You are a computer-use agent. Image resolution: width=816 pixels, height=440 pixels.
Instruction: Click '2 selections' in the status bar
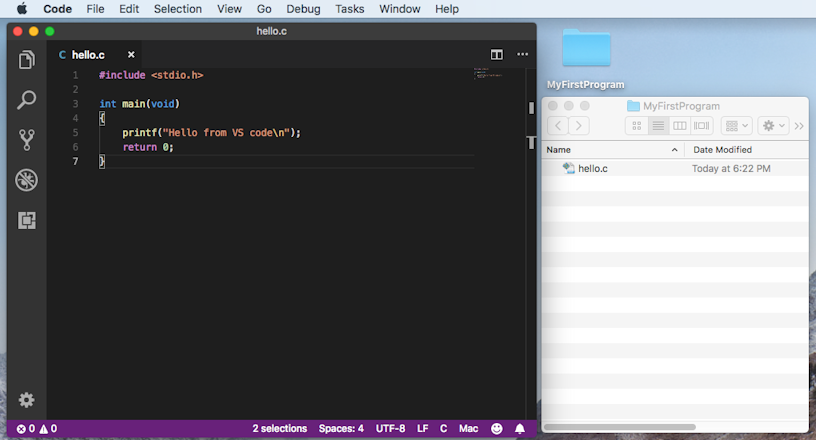(279, 429)
